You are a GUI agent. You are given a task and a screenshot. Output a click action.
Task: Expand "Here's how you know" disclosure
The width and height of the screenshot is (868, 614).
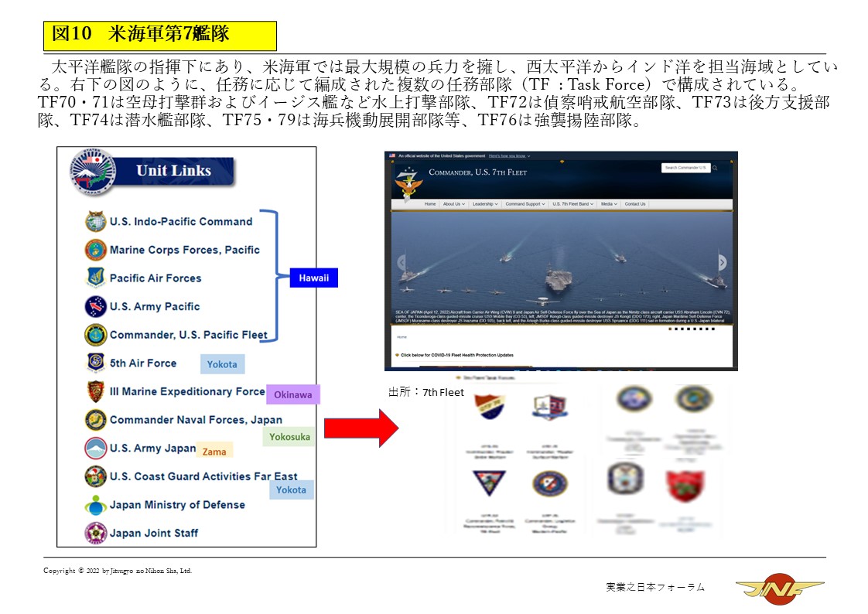click(509, 156)
